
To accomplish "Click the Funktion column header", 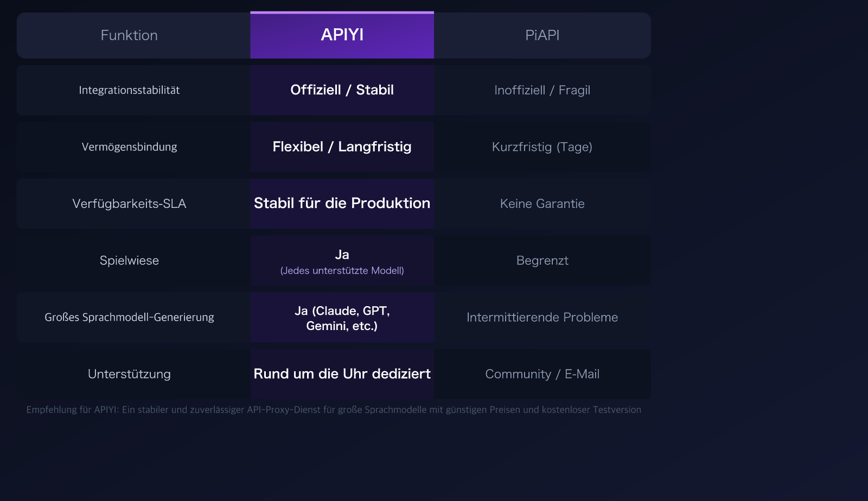I will coord(129,35).
